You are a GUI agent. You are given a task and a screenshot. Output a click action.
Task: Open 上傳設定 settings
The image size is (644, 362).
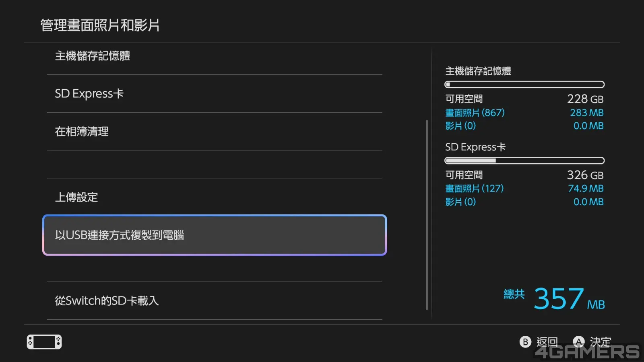pos(215,197)
